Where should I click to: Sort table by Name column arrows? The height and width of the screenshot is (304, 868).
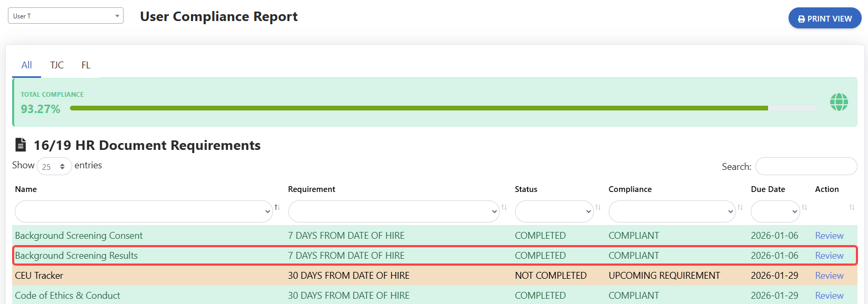(x=277, y=207)
